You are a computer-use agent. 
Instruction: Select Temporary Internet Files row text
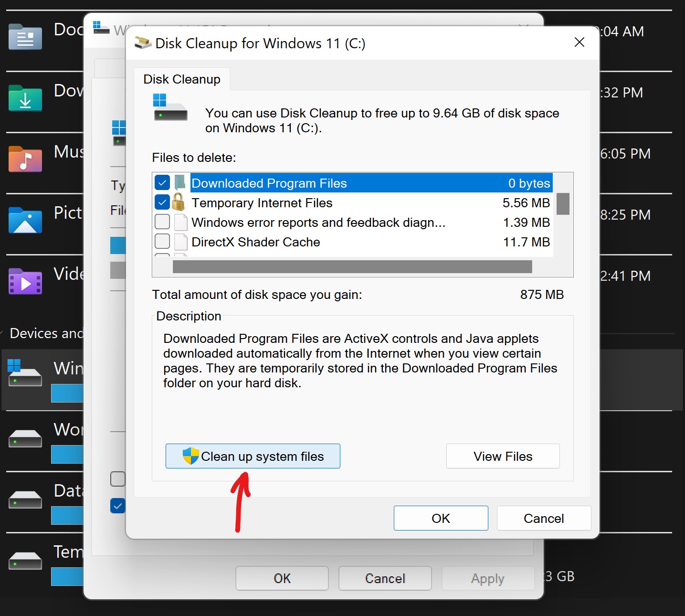click(x=262, y=203)
